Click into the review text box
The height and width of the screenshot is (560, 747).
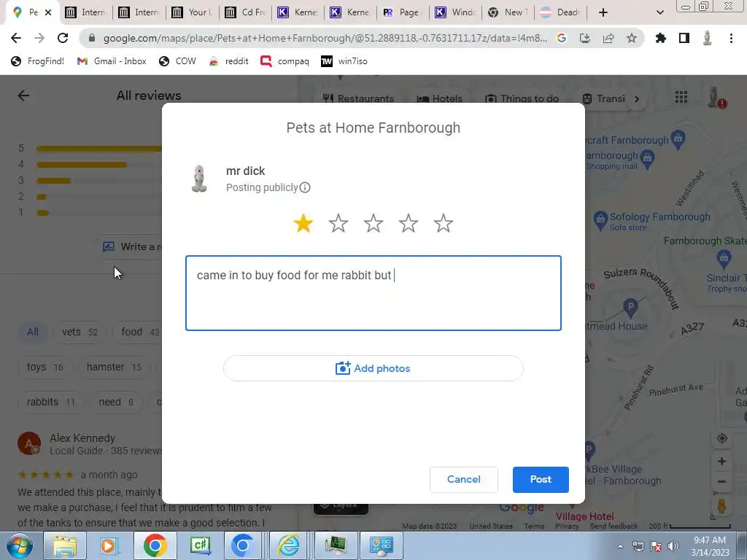tap(373, 293)
